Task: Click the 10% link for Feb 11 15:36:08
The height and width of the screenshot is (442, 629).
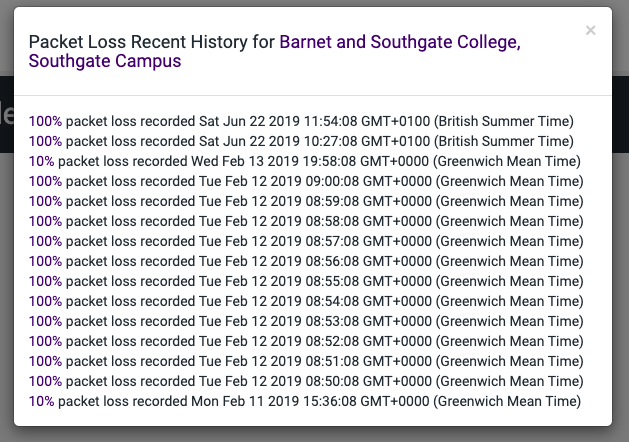Action: tap(41, 401)
